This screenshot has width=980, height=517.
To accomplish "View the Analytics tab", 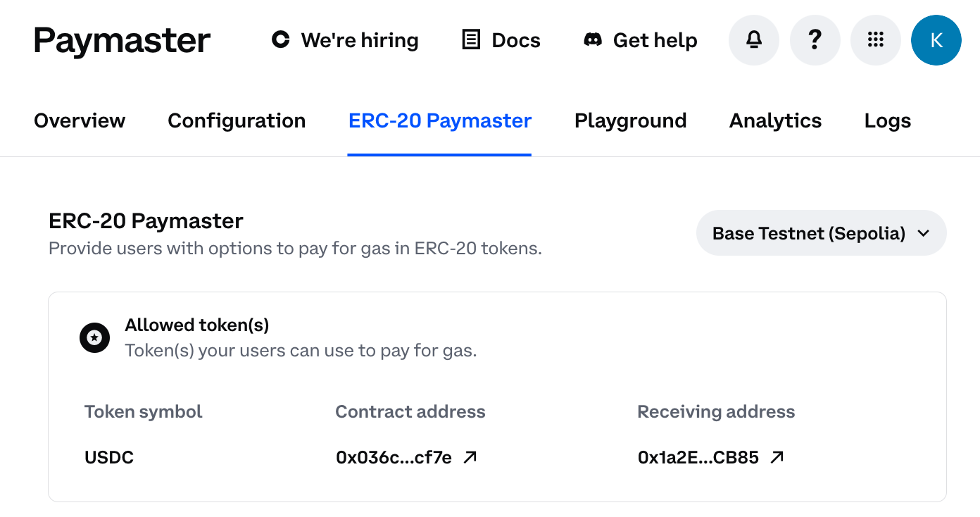I will pos(774,120).
